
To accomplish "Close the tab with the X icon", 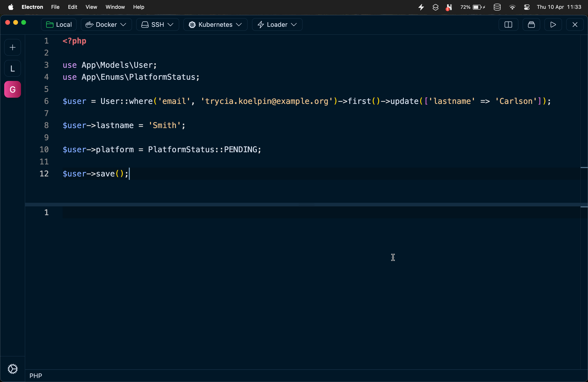I will [x=575, y=24].
